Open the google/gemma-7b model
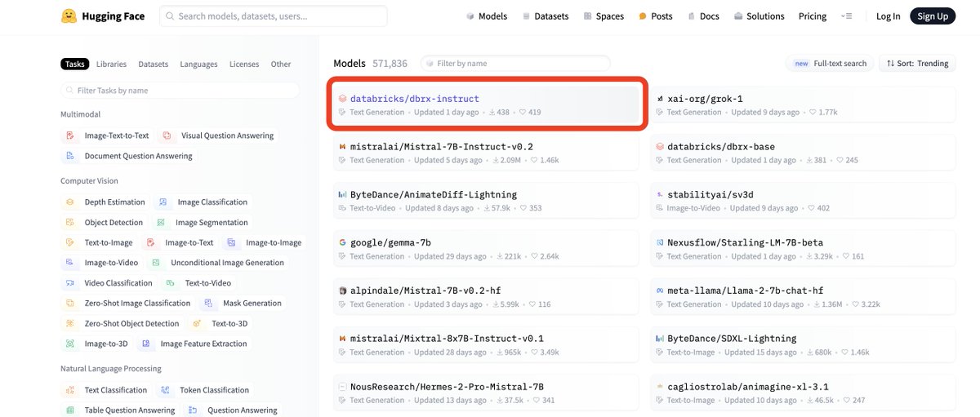Screen dimensions: 980x417 tap(486, 249)
